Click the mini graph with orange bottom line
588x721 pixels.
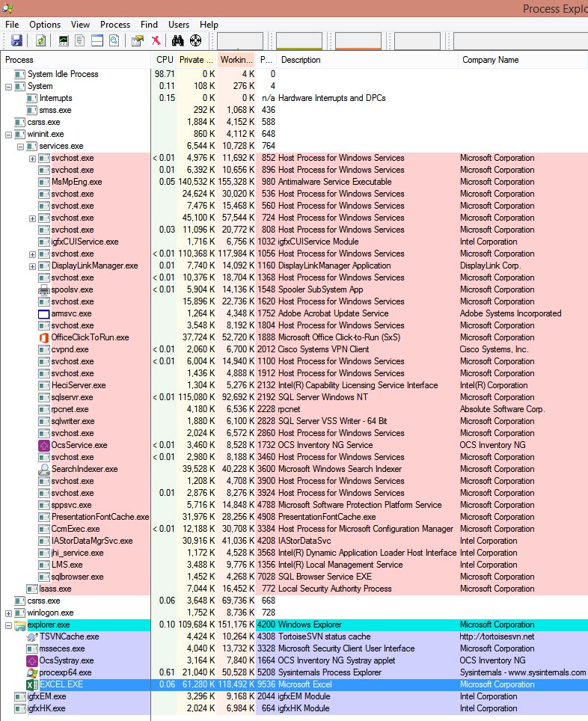358,41
